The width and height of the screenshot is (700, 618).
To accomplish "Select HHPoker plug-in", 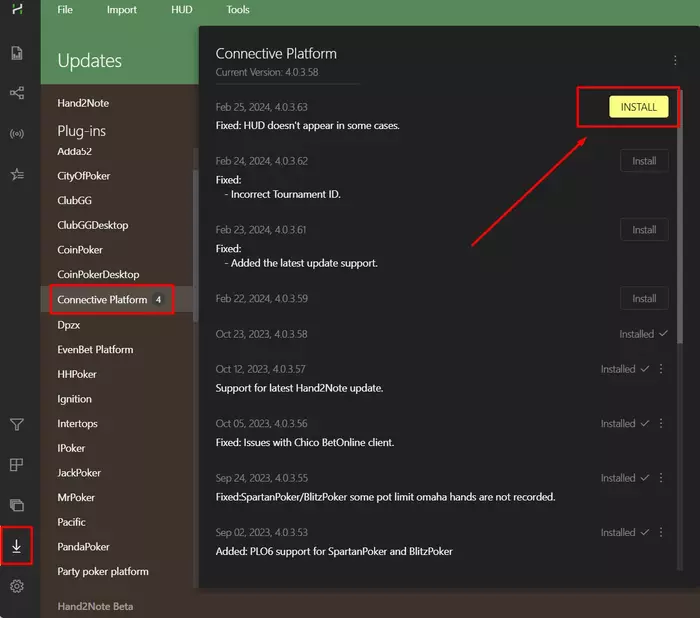I will click(x=77, y=374).
